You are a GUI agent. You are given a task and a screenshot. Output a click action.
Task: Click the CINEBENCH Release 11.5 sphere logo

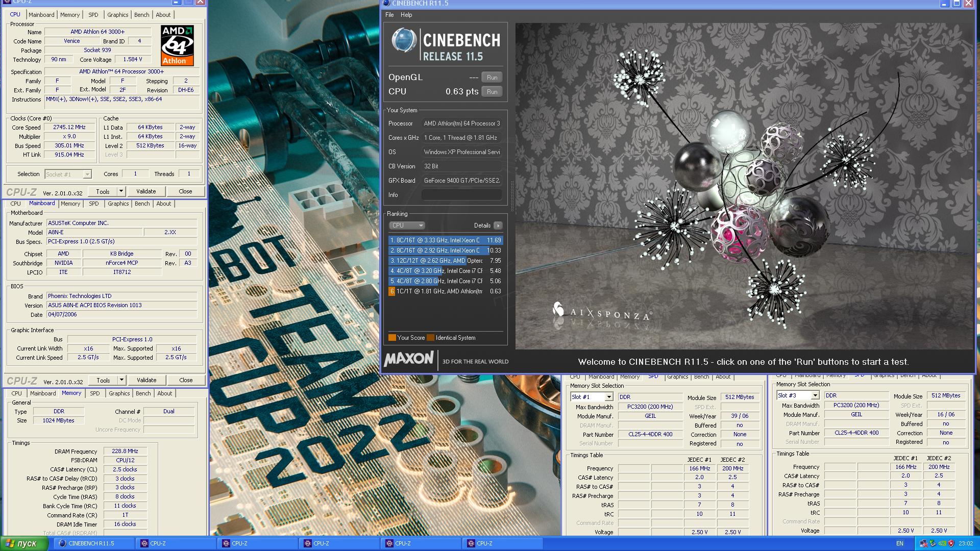404,41
